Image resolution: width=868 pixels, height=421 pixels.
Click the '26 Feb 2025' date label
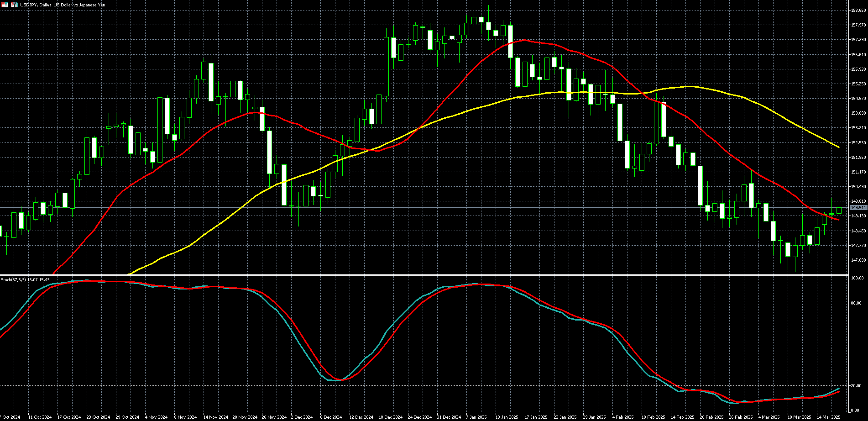pyautogui.click(x=741, y=417)
